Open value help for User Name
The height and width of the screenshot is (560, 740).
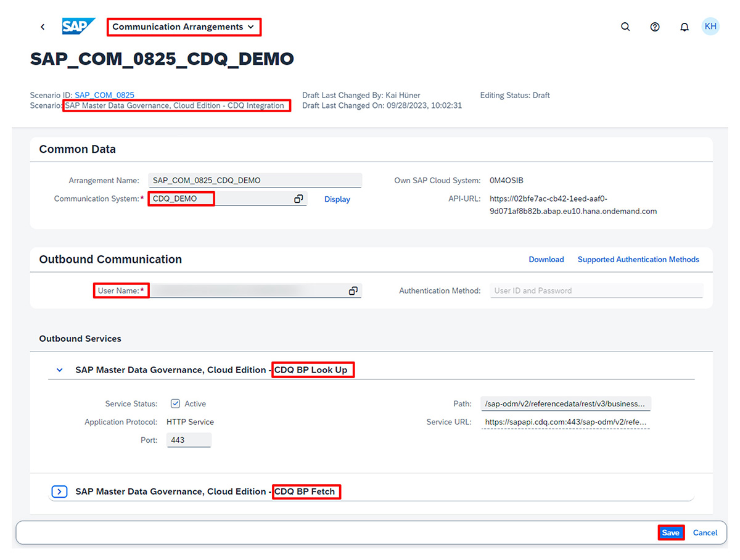(353, 290)
